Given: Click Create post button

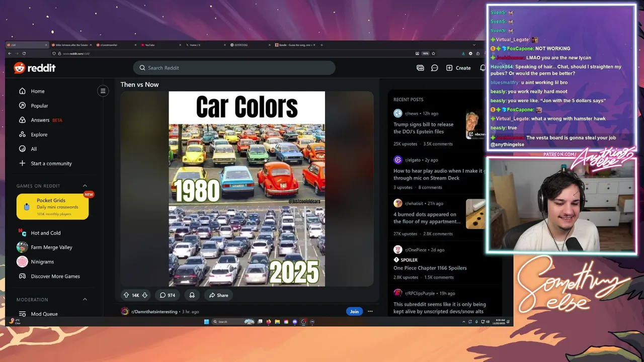Looking at the screenshot, I should (458, 68).
